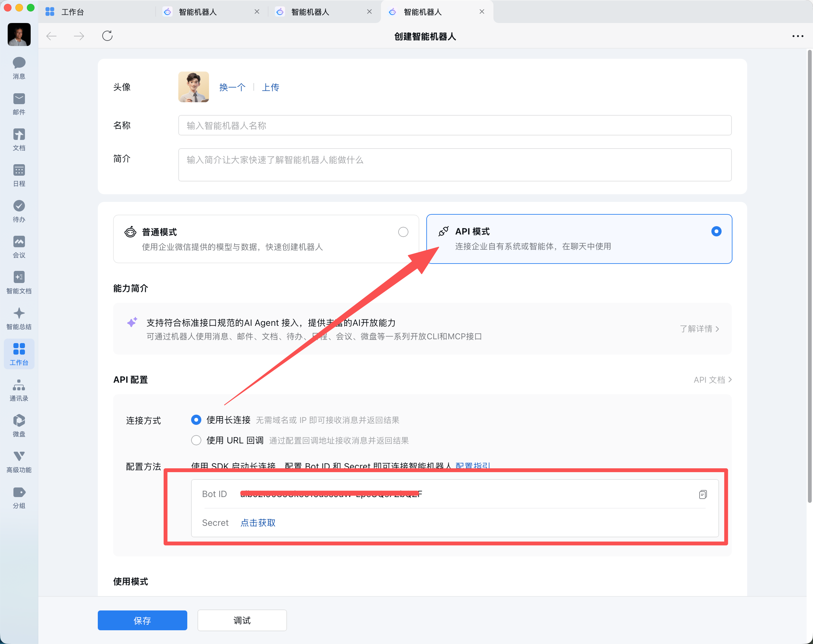Select the 工作台 workbench sidebar icon
The height and width of the screenshot is (644, 813).
(x=19, y=353)
